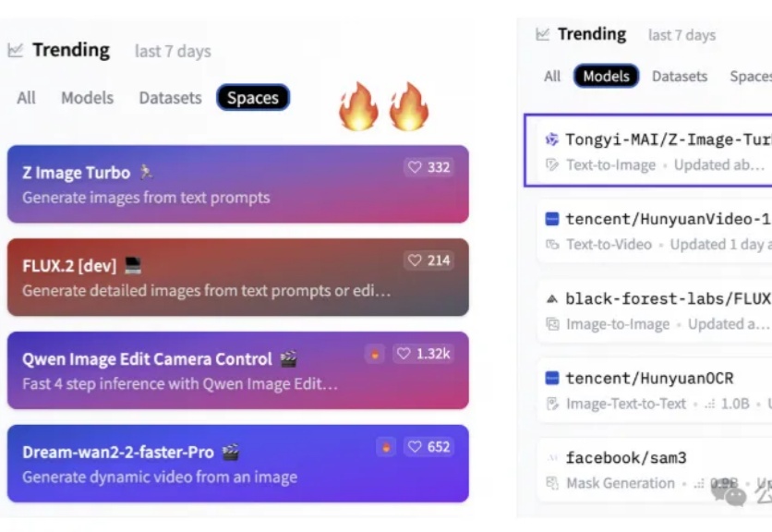Image resolution: width=772 pixels, height=532 pixels.
Task: Select Datasets filter in left panel
Action: point(170,98)
